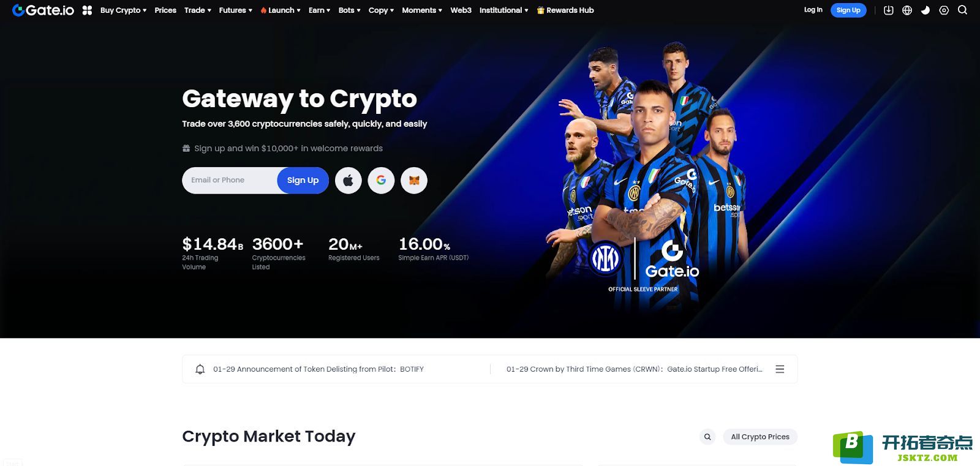The image size is (980, 466).
Task: Expand the Buy Crypto dropdown
Action: pos(123,10)
